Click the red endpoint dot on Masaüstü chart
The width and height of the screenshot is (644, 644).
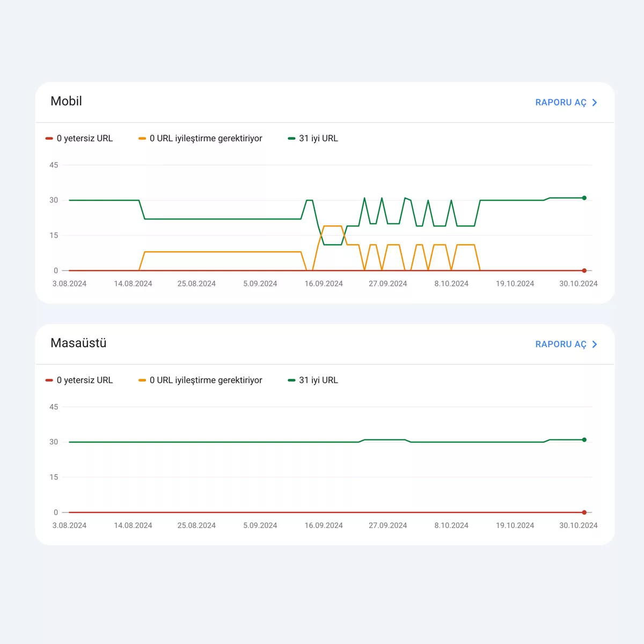tap(584, 513)
